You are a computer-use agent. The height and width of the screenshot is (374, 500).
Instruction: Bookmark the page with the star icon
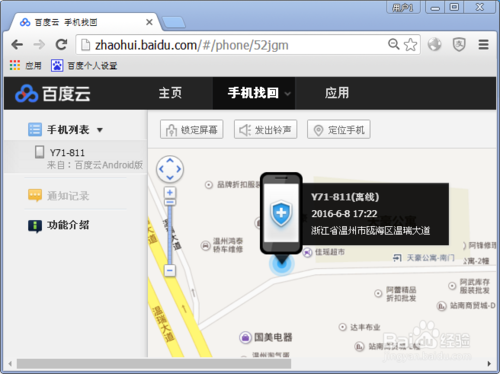tap(410, 45)
